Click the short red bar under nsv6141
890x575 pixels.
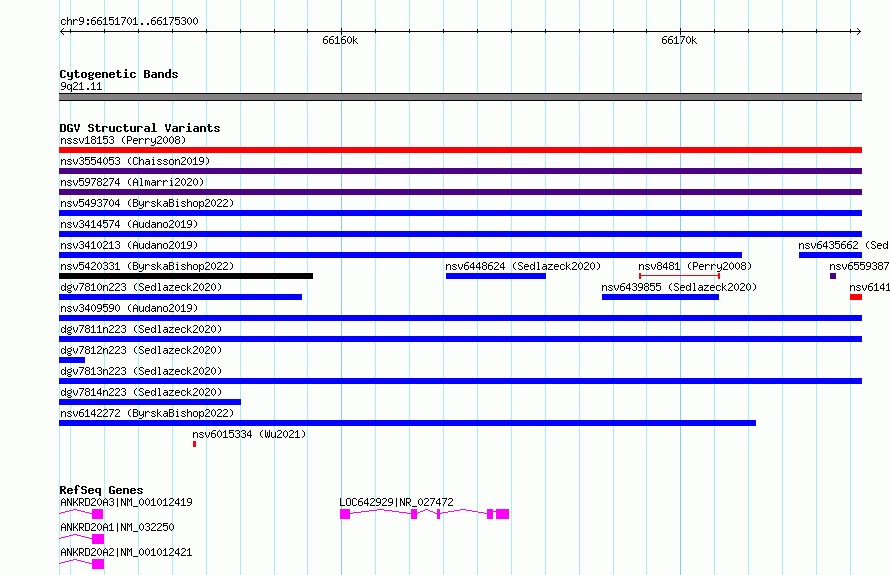point(856,297)
